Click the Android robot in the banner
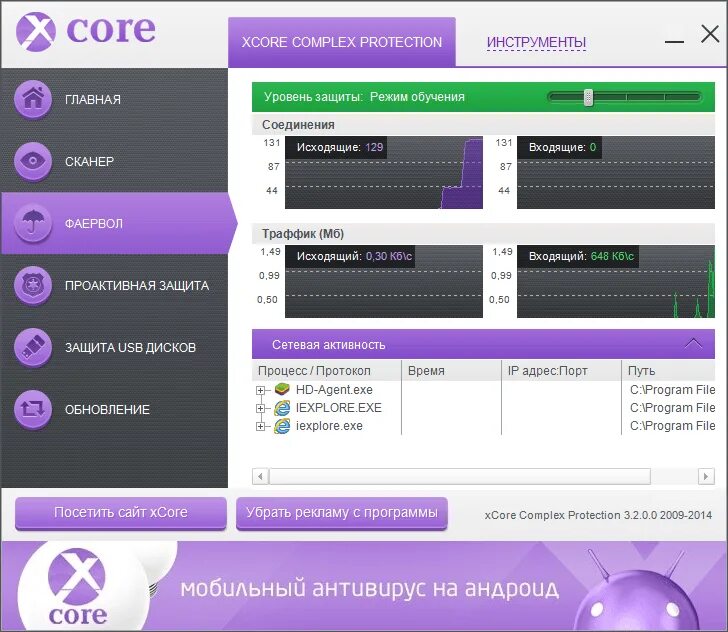 coord(637,592)
